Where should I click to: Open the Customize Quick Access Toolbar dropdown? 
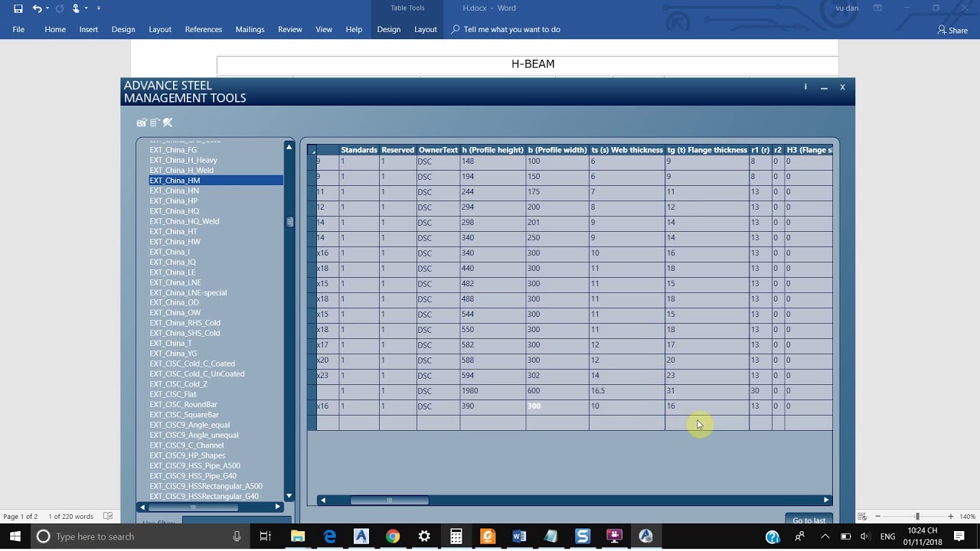pos(99,8)
